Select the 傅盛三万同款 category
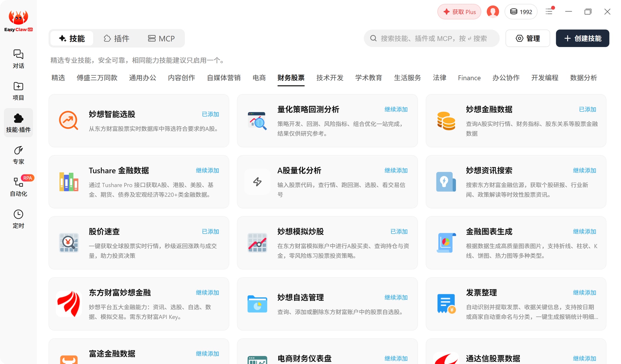Image resolution: width=621 pixels, height=364 pixels. (97, 78)
